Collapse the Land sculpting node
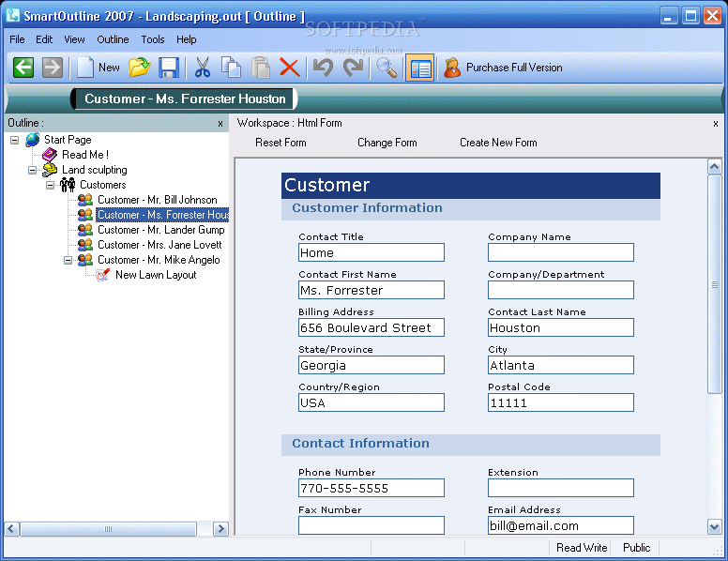 [x=32, y=170]
